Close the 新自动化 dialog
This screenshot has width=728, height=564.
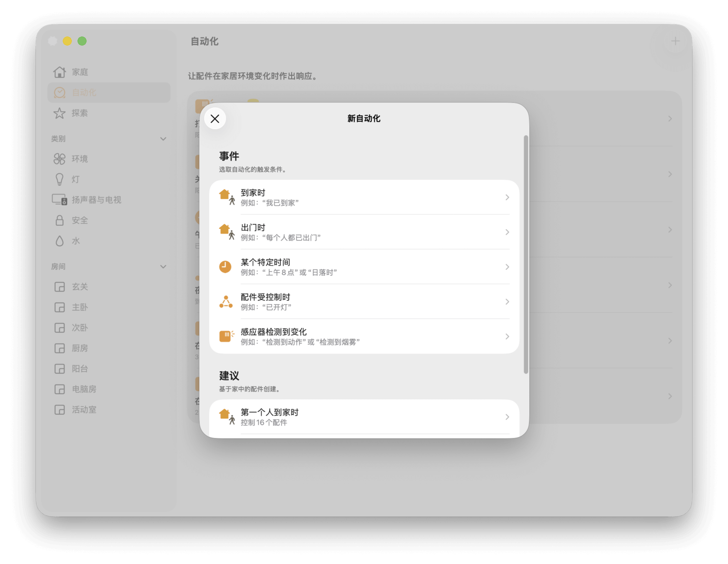click(215, 119)
